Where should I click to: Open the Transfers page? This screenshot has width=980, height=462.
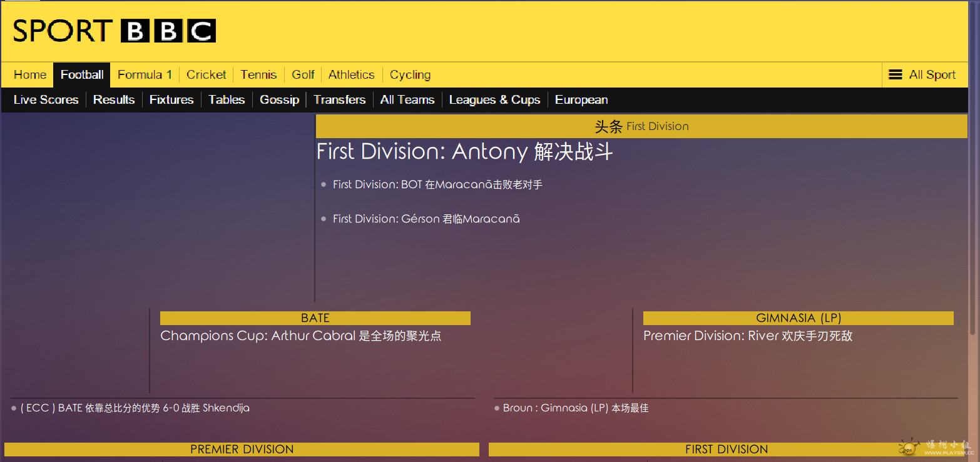pyautogui.click(x=339, y=100)
